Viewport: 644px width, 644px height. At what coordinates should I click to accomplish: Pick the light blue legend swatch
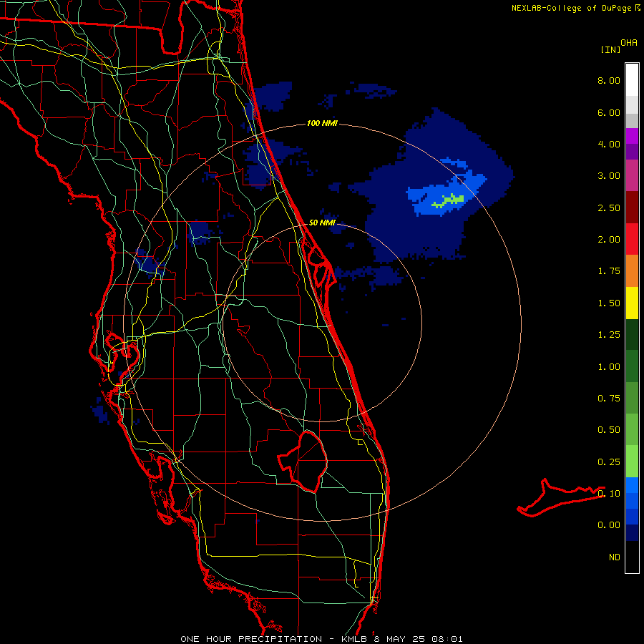click(632, 485)
